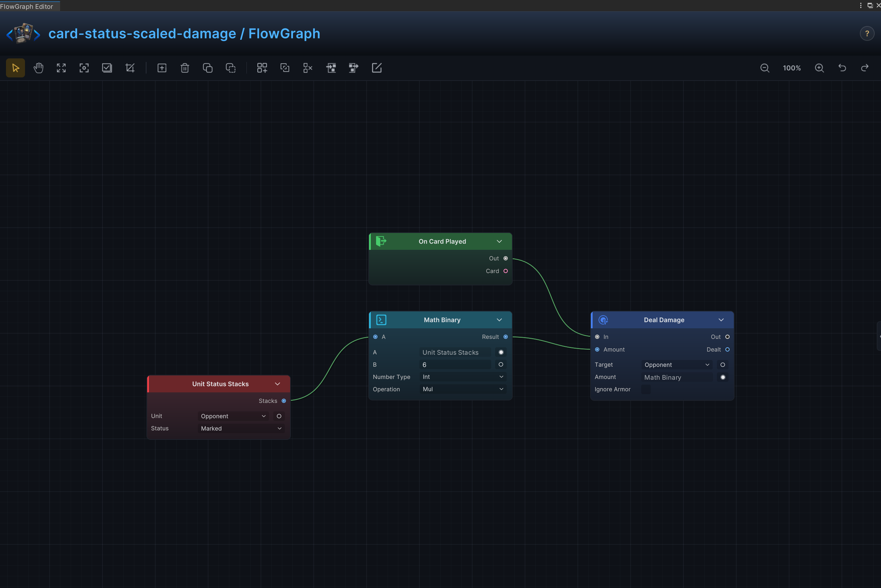The image size is (881, 588).
Task: Click the select-all checkmark icon
Action: (107, 68)
